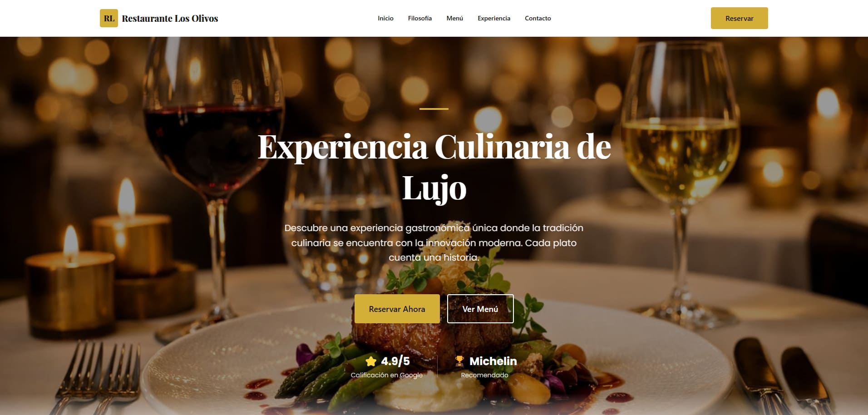This screenshot has height=415, width=868.
Task: Navigate to the Contacto section
Action: click(x=538, y=18)
